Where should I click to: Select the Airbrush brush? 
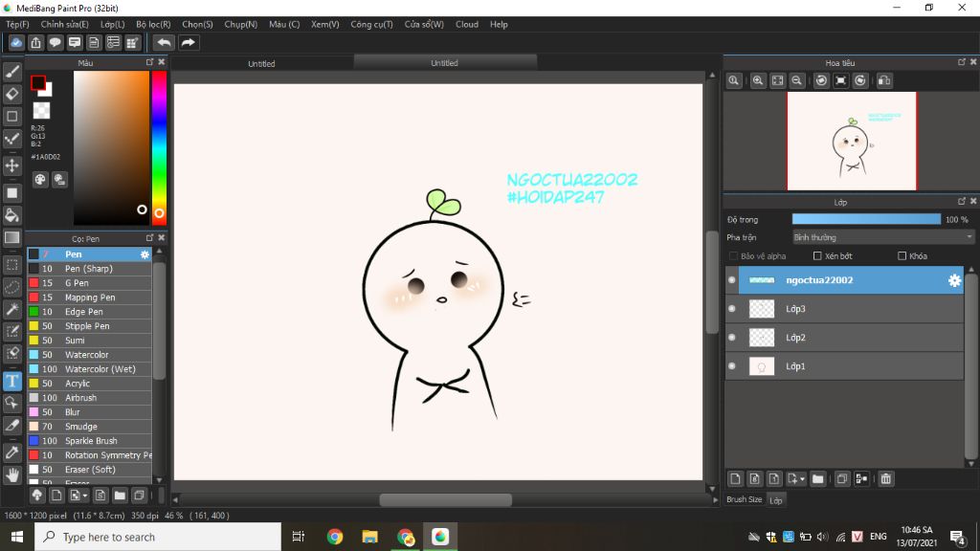pos(89,398)
